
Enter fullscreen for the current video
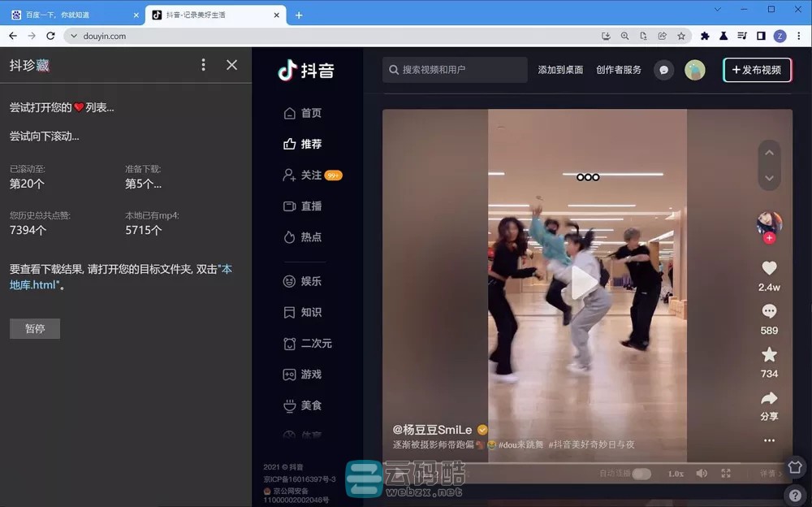725,472
